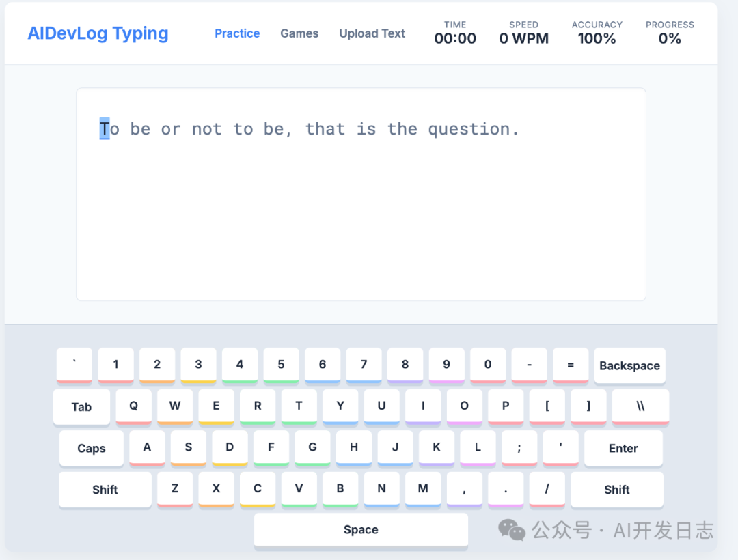Click the W key

[175, 407]
